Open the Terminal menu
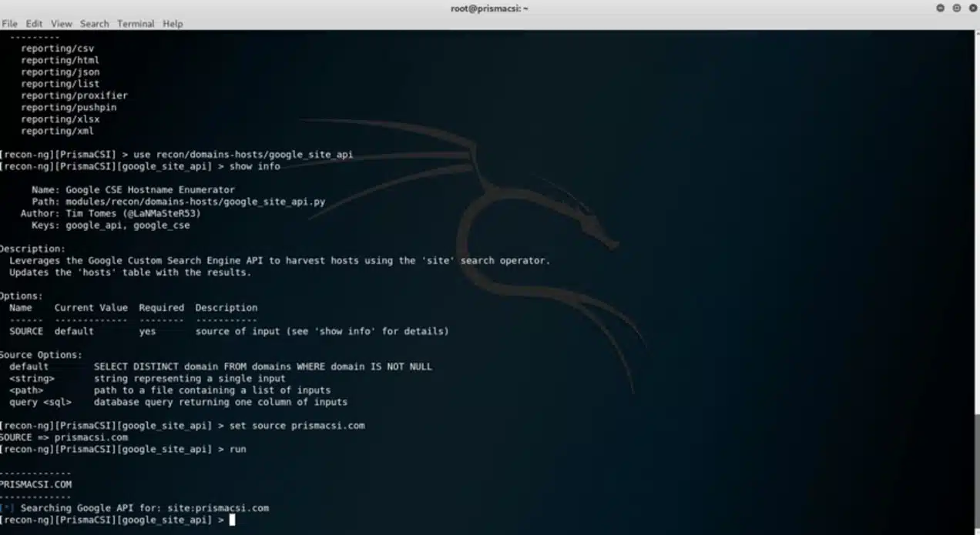This screenshot has height=535, width=980. [136, 23]
